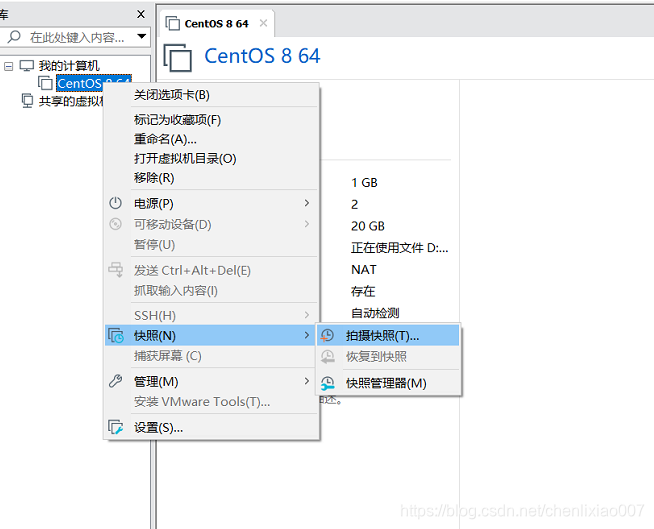Open the 快照(N) menu entry
The image size is (654, 529).
(x=211, y=335)
